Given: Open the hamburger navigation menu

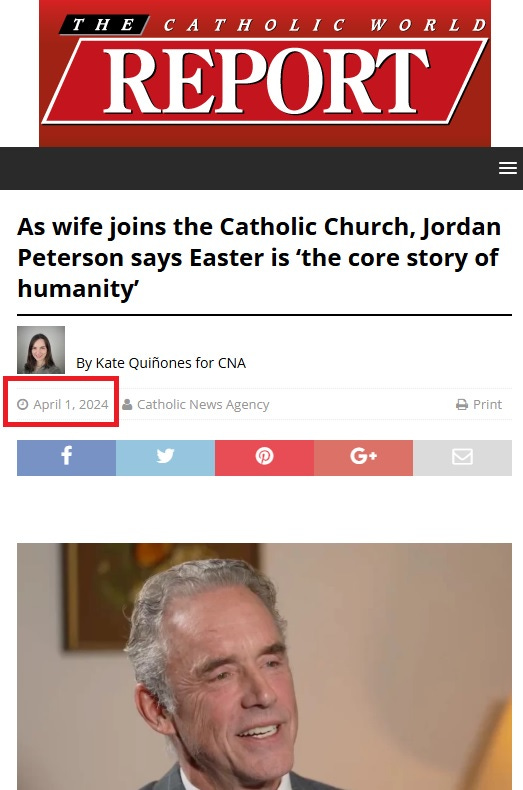Looking at the screenshot, I should pos(508,168).
